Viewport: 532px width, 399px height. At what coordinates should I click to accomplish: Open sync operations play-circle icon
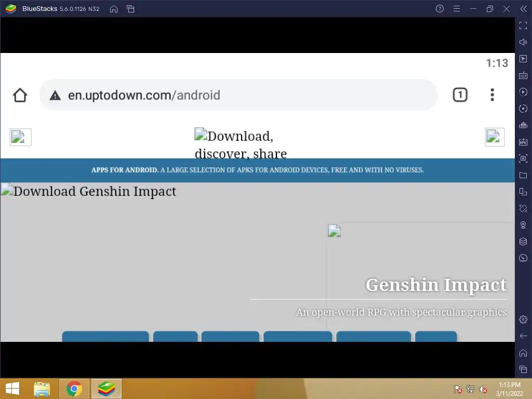coord(523,92)
